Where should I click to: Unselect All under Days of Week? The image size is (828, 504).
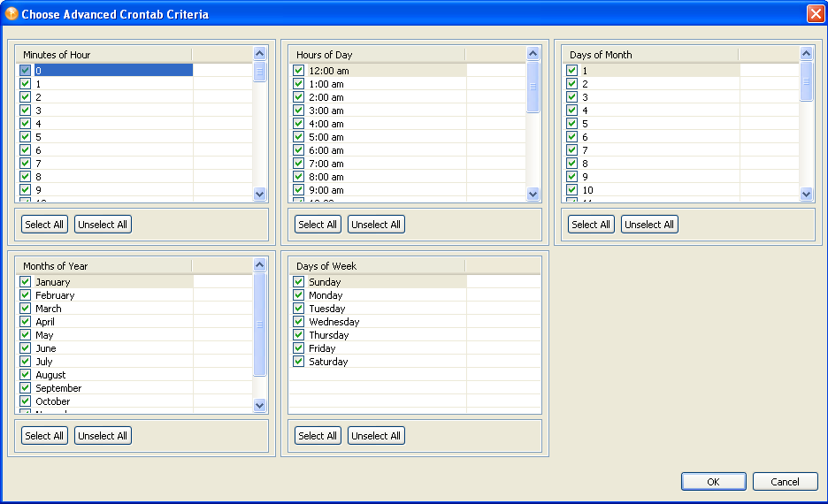coord(376,435)
